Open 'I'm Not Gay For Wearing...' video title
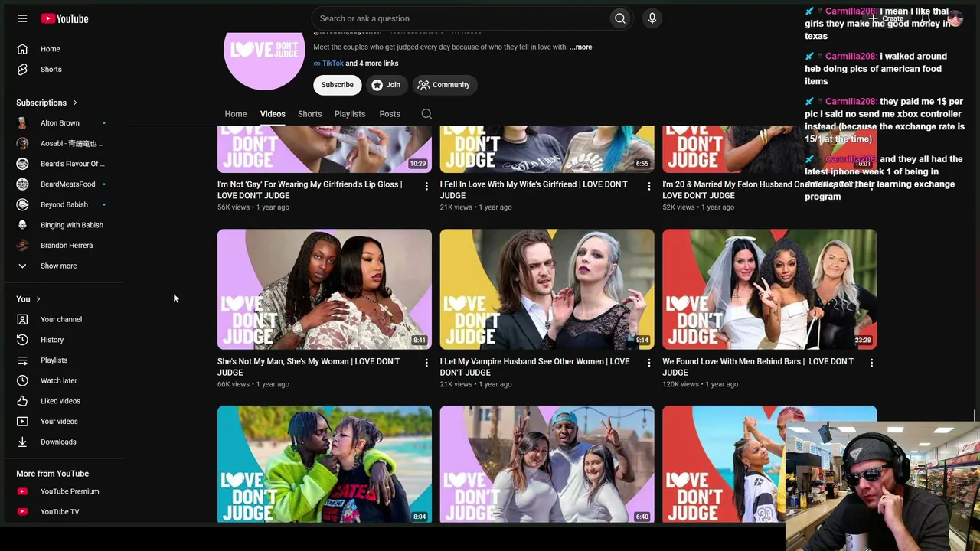Screen dimensions: 980x551 tap(309, 190)
